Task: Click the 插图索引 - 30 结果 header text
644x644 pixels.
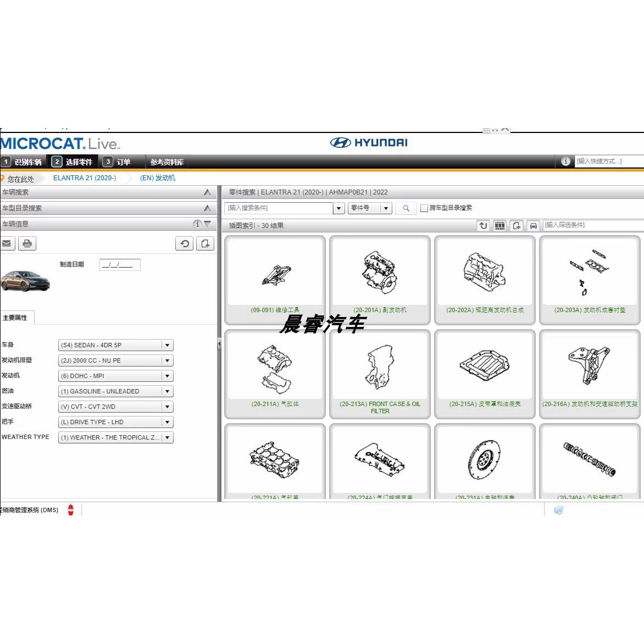Action: 256,225
